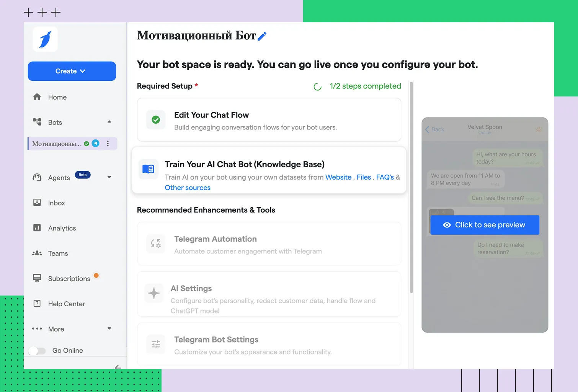The height and width of the screenshot is (392, 578).
Task: Click the bird logo in sidebar
Action: [x=45, y=39]
